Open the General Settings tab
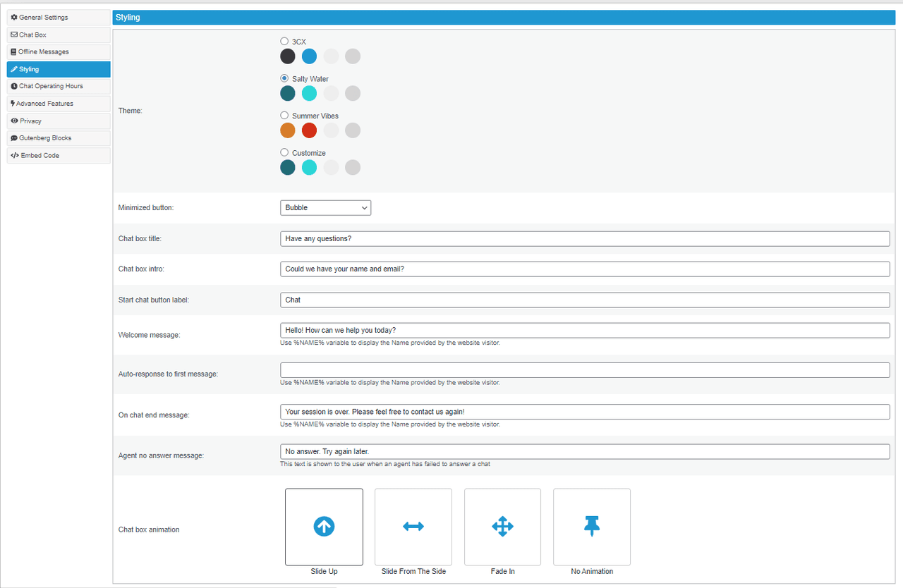The height and width of the screenshot is (588, 903). pyautogui.click(x=59, y=18)
